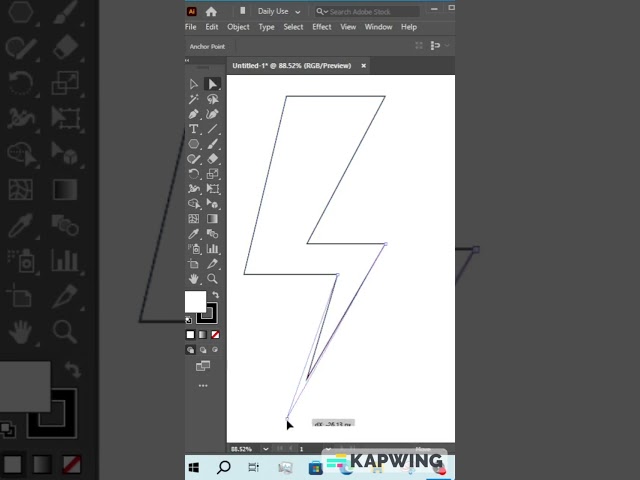Open the Window menu
Screen dimensions: 640x480
pos(378,27)
